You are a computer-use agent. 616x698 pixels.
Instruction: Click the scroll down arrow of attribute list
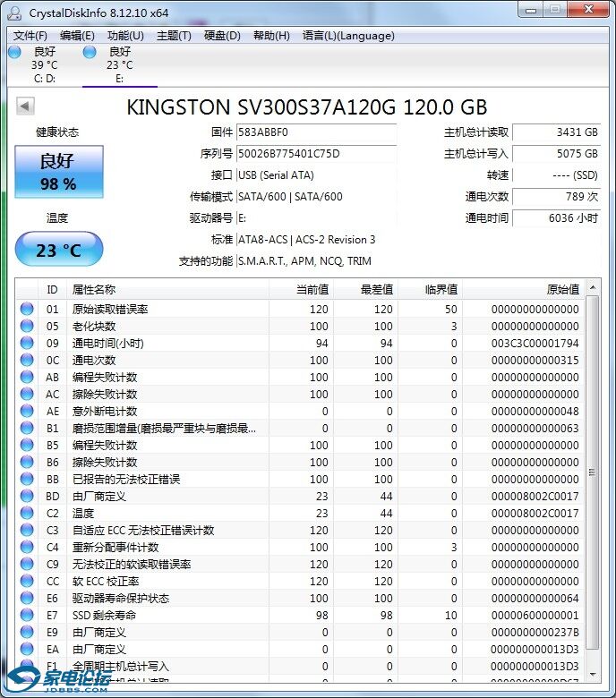coord(593,675)
